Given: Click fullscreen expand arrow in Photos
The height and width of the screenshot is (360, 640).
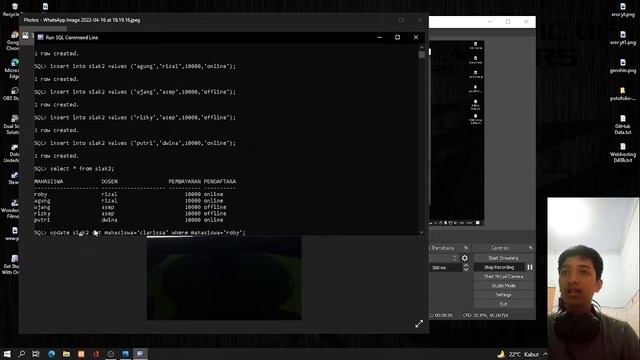Looking at the screenshot, I should (x=419, y=324).
